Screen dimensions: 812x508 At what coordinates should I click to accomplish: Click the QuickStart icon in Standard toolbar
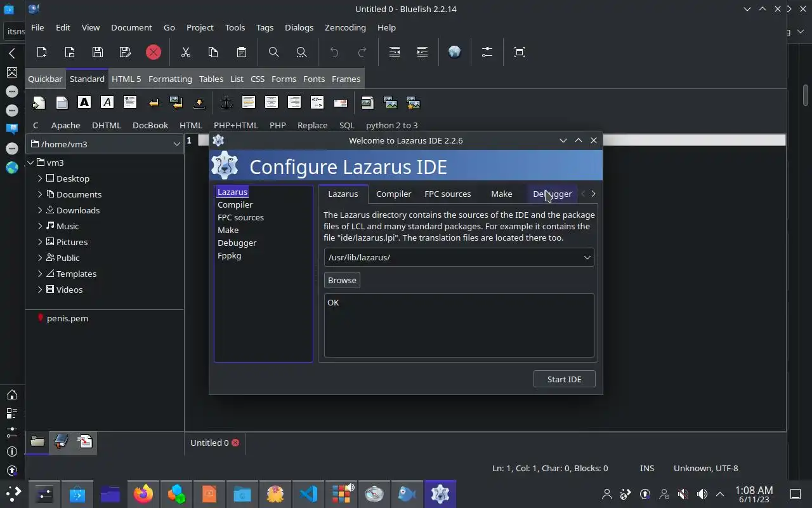39,103
